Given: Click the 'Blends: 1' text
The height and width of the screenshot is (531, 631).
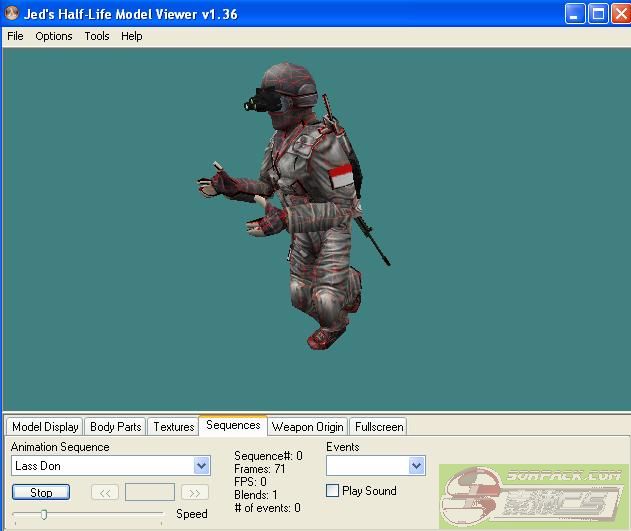Looking at the screenshot, I should coord(256,495).
